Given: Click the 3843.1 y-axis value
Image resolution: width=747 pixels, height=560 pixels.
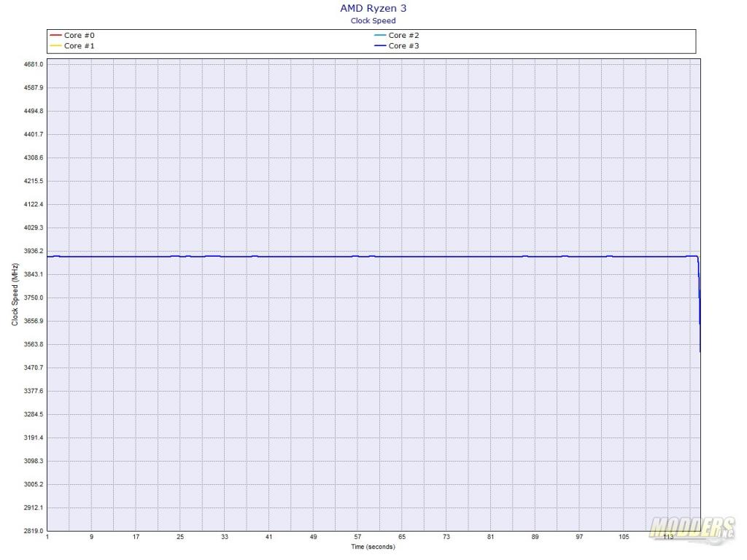Looking at the screenshot, I should click(34, 274).
